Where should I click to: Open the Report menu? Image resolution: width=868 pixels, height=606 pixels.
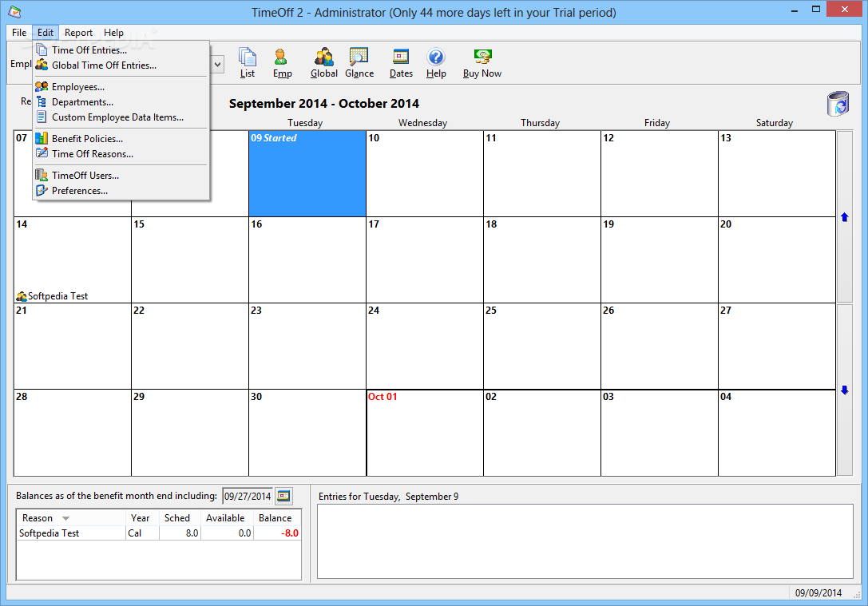coord(78,33)
